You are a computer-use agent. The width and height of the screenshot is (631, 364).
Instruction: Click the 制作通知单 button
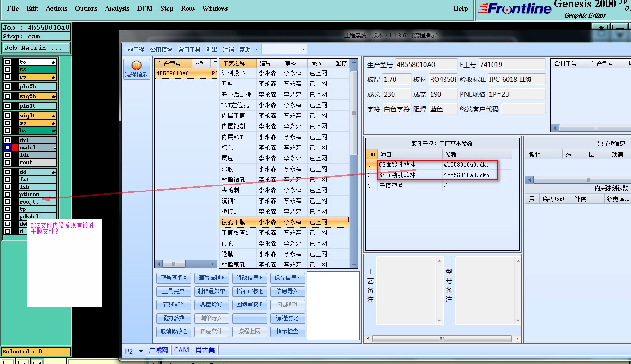(x=212, y=291)
